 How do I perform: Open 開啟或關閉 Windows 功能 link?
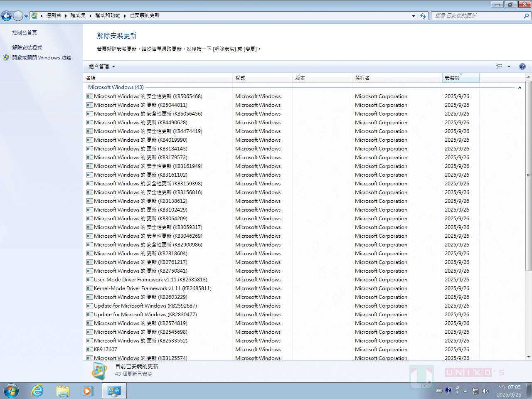point(42,58)
